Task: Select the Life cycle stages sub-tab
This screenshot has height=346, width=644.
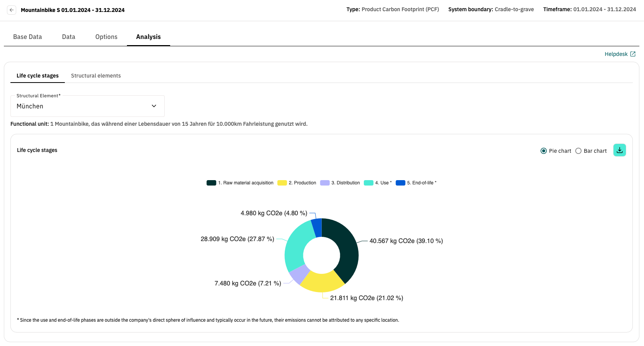Action: [37, 76]
